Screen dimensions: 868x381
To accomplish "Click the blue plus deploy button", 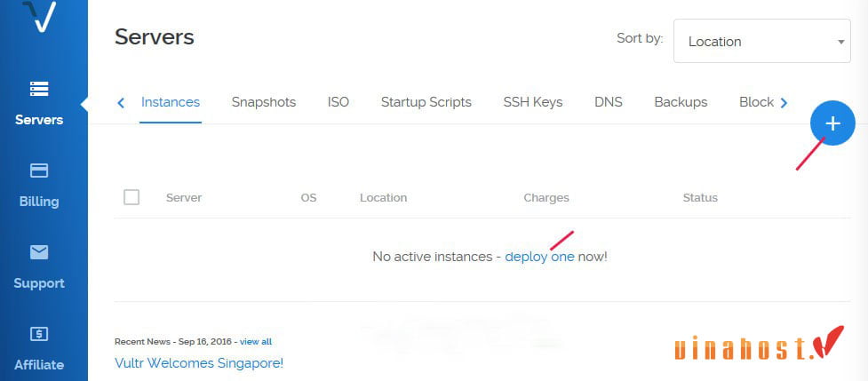I will [x=832, y=123].
